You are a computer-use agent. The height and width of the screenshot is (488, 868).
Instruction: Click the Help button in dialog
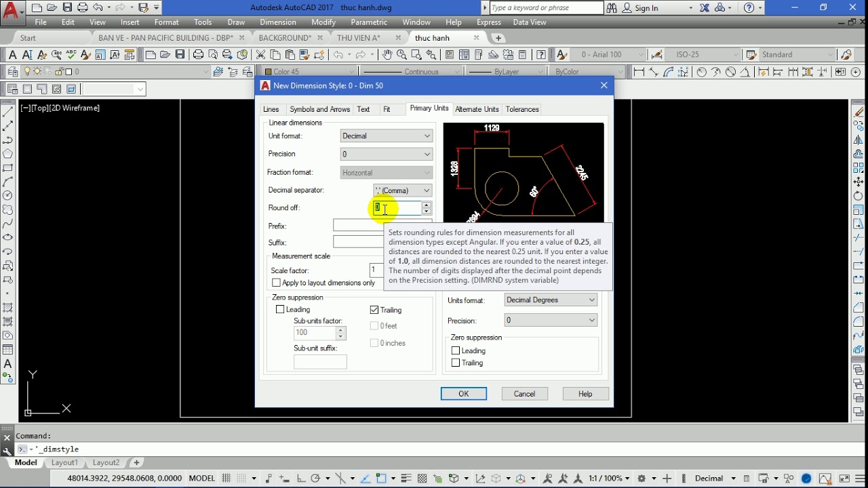pos(585,394)
